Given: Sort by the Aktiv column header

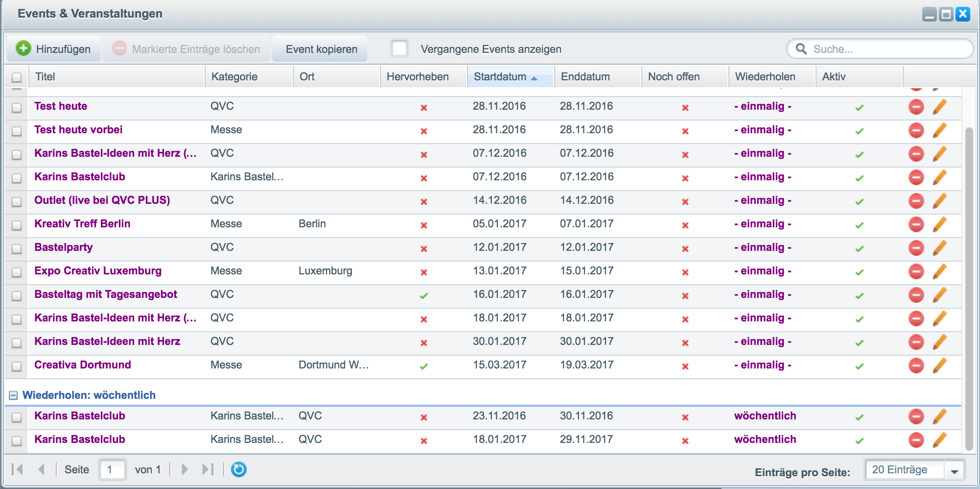Looking at the screenshot, I should point(859,76).
